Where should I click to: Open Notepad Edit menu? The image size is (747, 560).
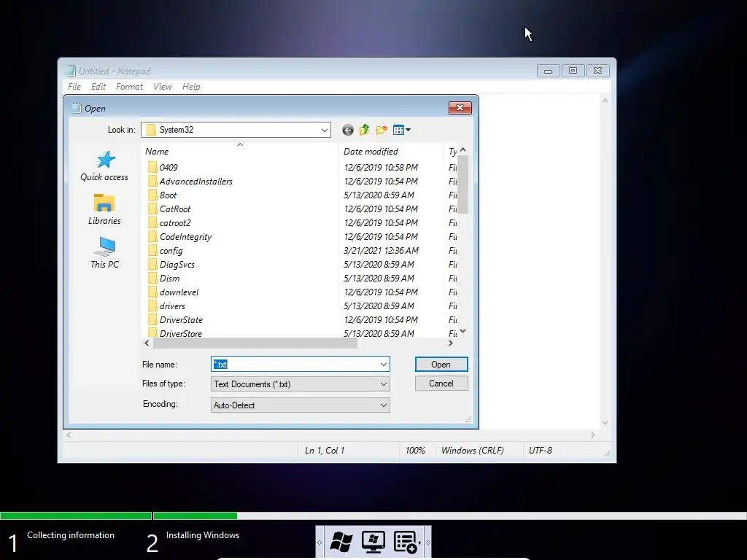[x=98, y=87]
